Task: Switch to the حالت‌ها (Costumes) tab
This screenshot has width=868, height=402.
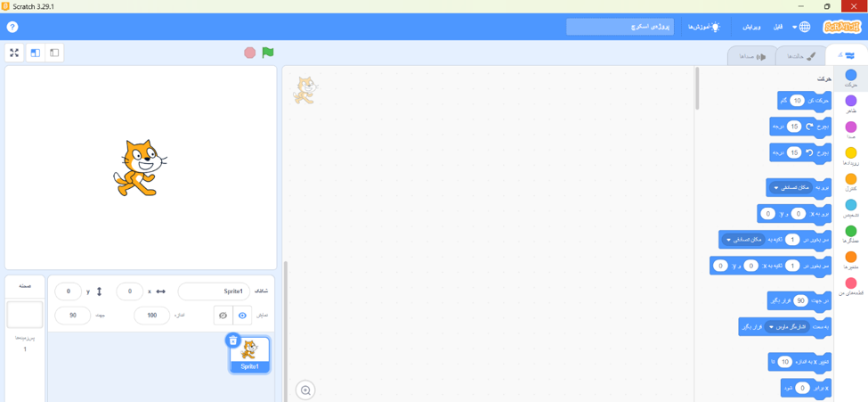Action: [801, 56]
